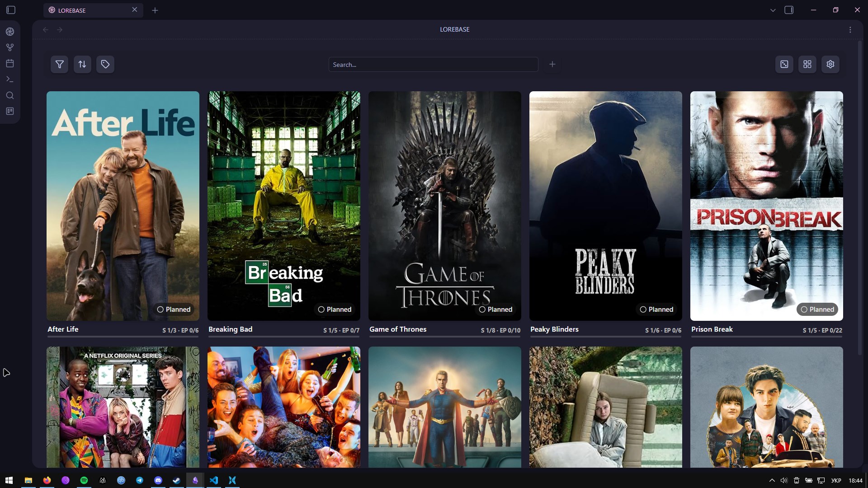
Task: Open the Windows Start menu
Action: point(9,480)
